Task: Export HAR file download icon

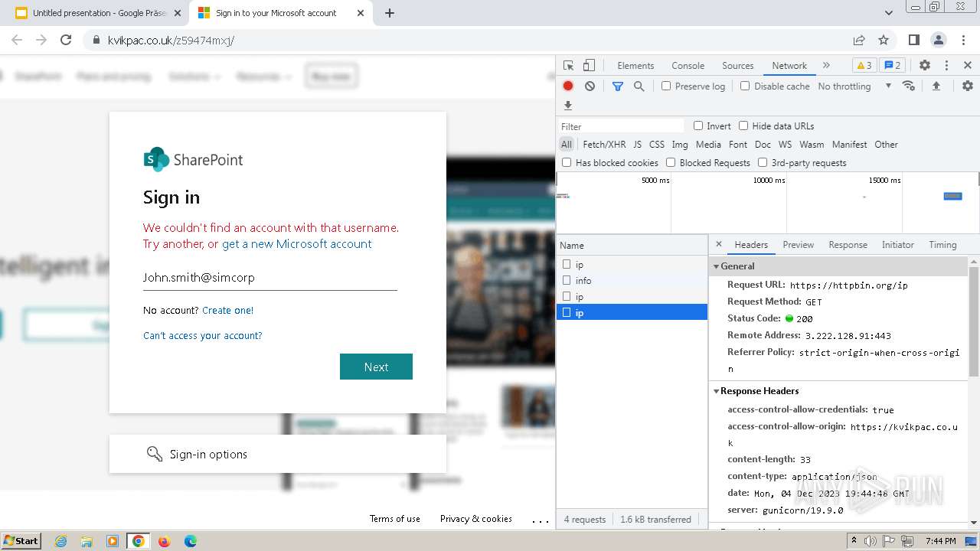Action: click(568, 106)
